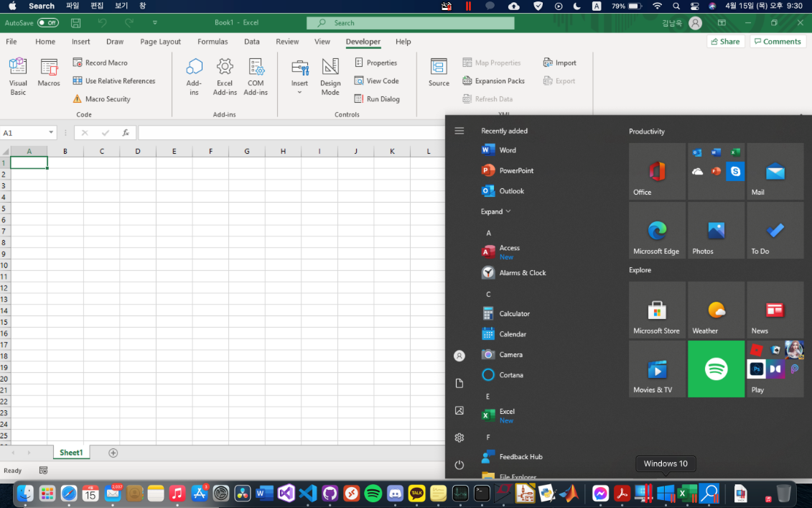Open Excel Add-ins manager

point(225,77)
